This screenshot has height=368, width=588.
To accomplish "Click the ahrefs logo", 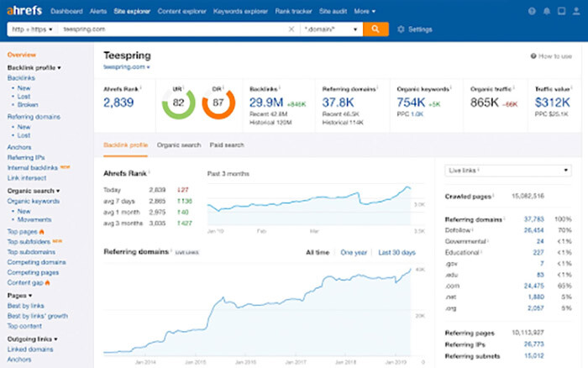I will tap(24, 10).
